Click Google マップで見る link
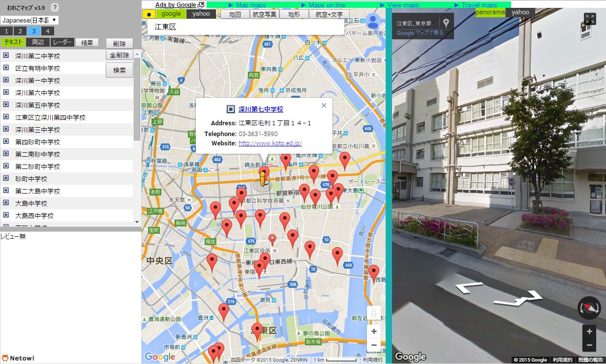The height and width of the screenshot is (364, 606). pyautogui.click(x=420, y=33)
